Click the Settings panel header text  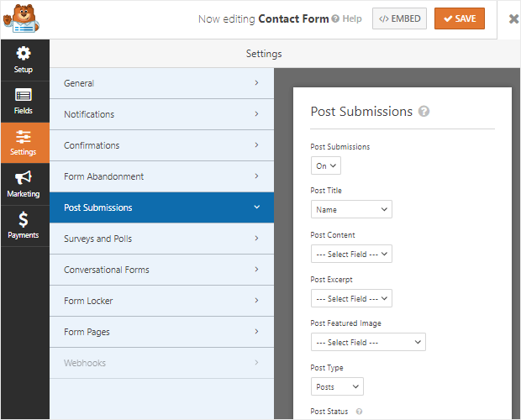pyautogui.click(x=264, y=54)
